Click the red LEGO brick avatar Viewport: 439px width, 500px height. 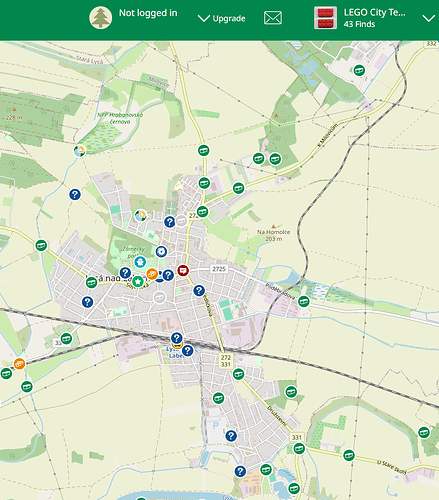point(325,18)
